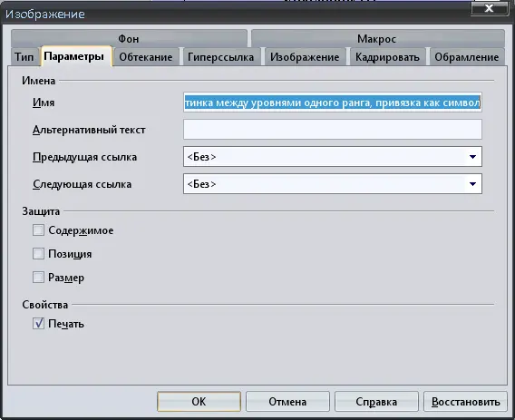Disable the Печать checkbox
515x420 pixels.
[38, 323]
